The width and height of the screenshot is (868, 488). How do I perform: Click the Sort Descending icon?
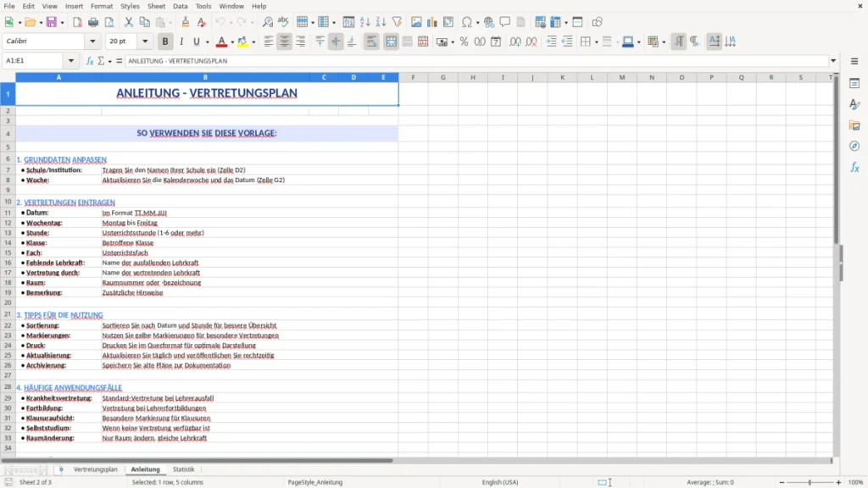[381, 22]
